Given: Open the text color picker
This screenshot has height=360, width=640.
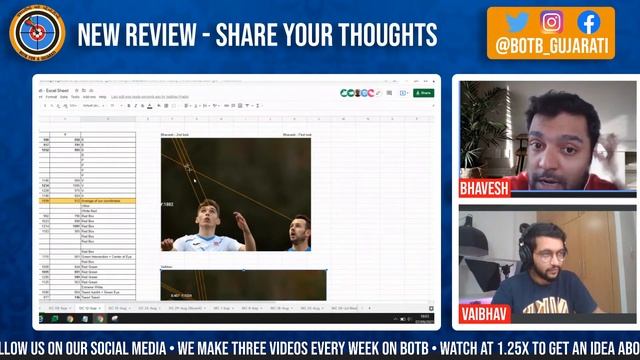Looking at the screenshot, I should 150,106.
